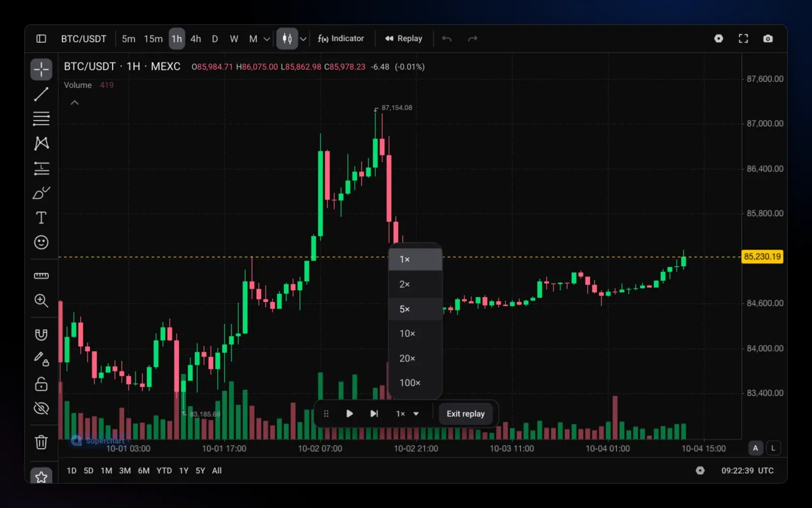Delete drawings with trash icon
812x508 pixels.
pyautogui.click(x=41, y=442)
